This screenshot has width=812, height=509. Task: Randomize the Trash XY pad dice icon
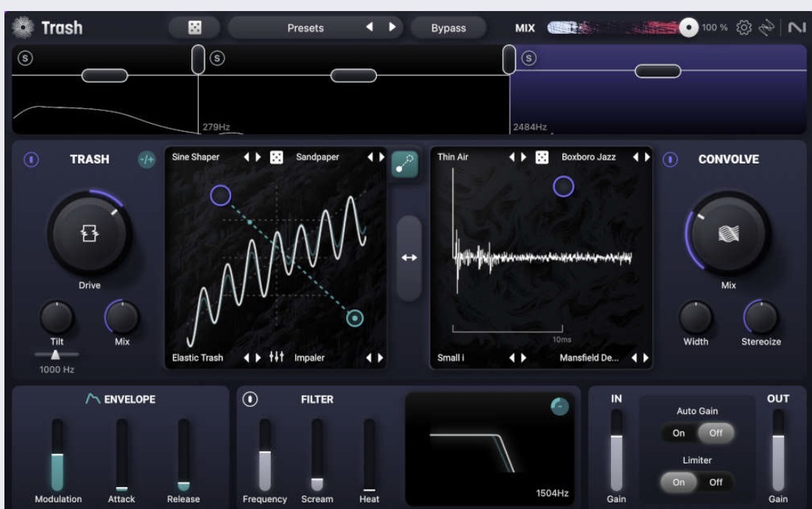coord(277,157)
